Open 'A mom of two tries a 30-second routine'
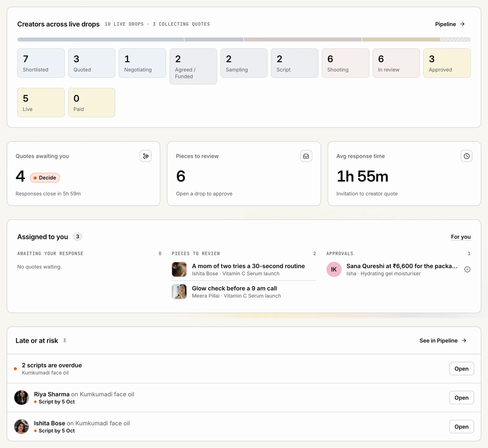 [248, 266]
